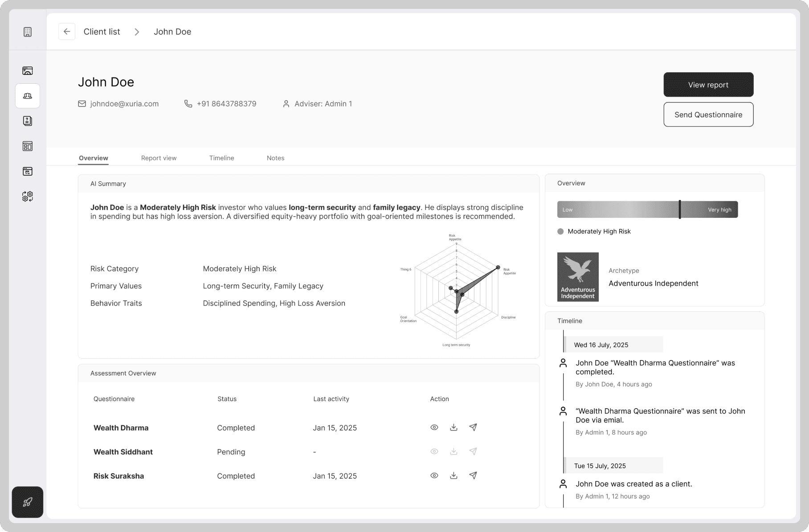Switch to the Report view tab
Viewport: 809px width, 532px height.
pos(159,158)
